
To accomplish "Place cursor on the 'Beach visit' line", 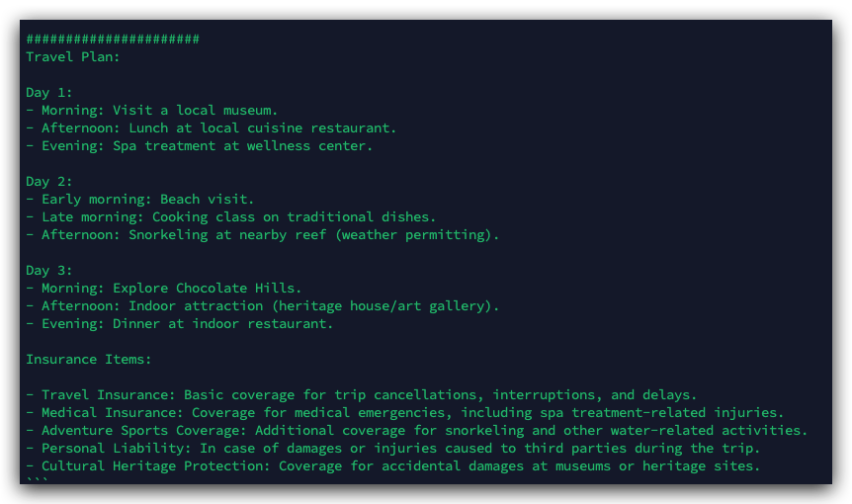I will (x=140, y=200).
